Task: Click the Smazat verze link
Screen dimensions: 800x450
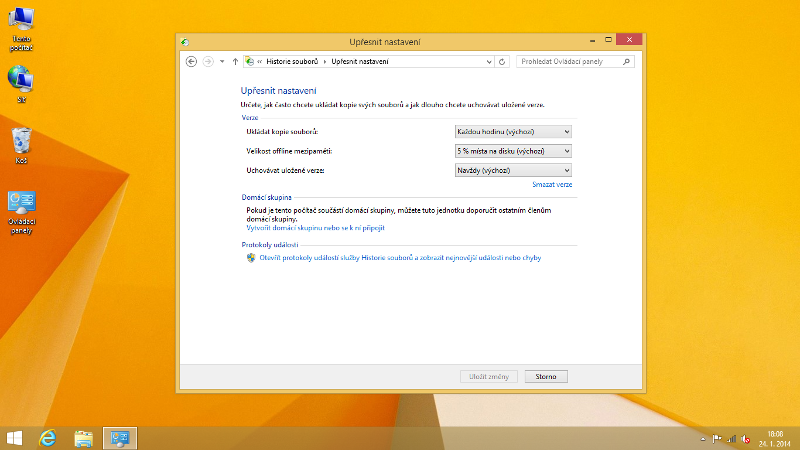Action: tap(552, 185)
